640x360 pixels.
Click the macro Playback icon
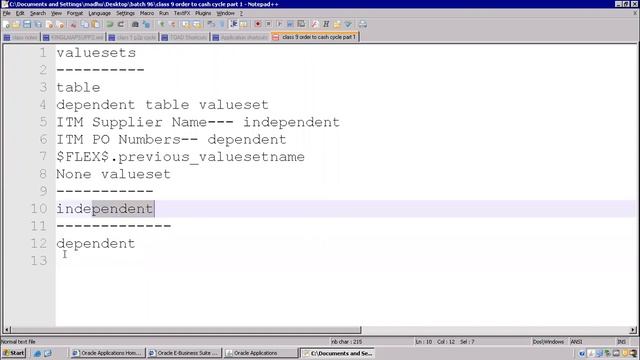[x=279, y=24]
